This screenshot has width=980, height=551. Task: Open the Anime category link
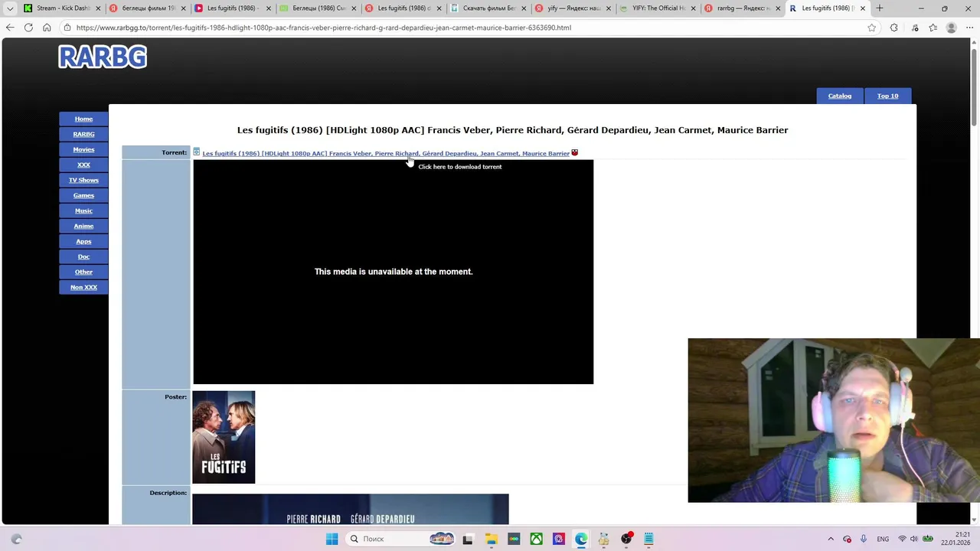[x=83, y=226]
